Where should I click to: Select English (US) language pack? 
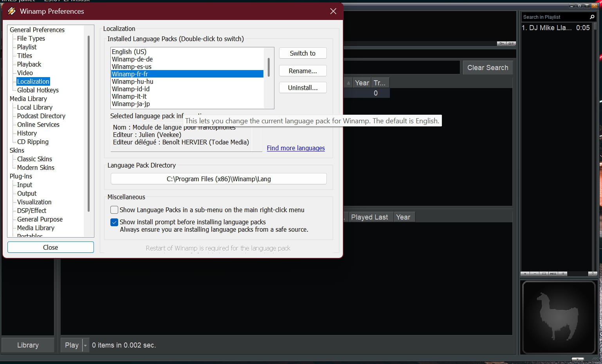pyautogui.click(x=187, y=52)
